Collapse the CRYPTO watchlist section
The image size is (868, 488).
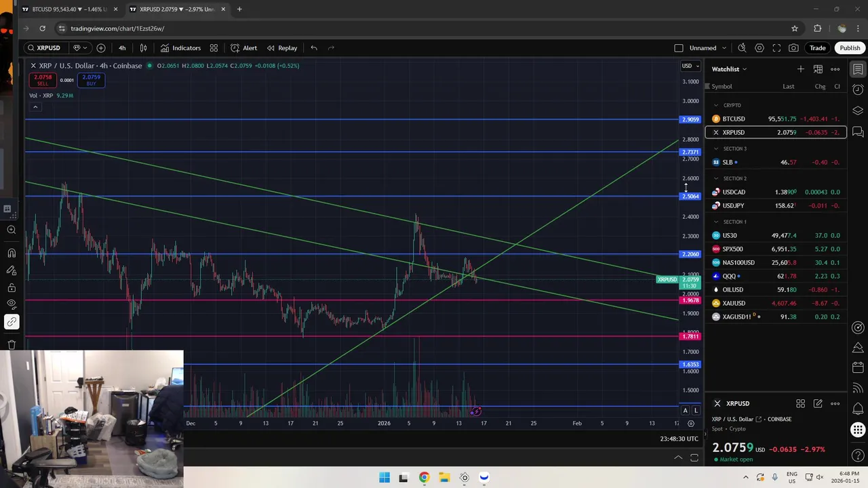click(x=715, y=105)
